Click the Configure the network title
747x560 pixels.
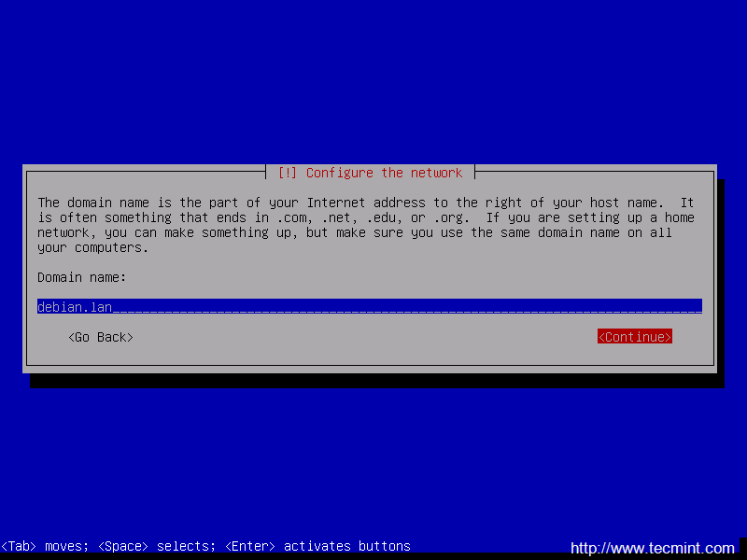point(384,173)
